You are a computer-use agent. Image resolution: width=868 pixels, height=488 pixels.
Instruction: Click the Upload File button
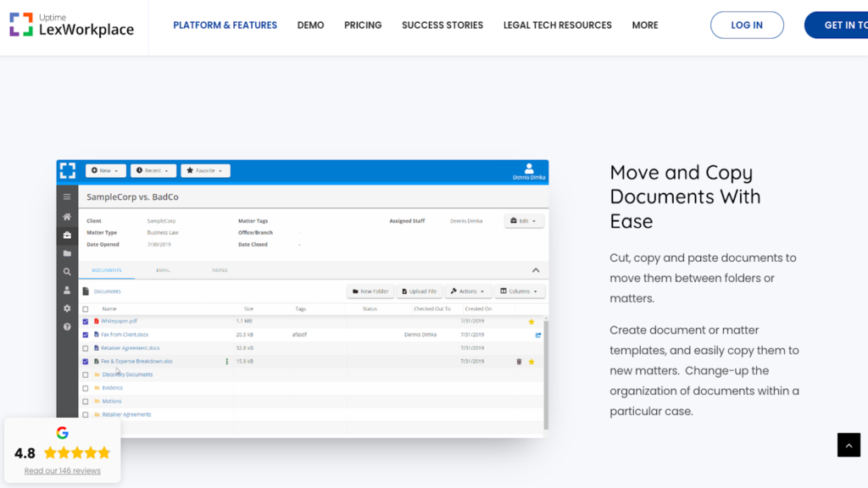(419, 291)
